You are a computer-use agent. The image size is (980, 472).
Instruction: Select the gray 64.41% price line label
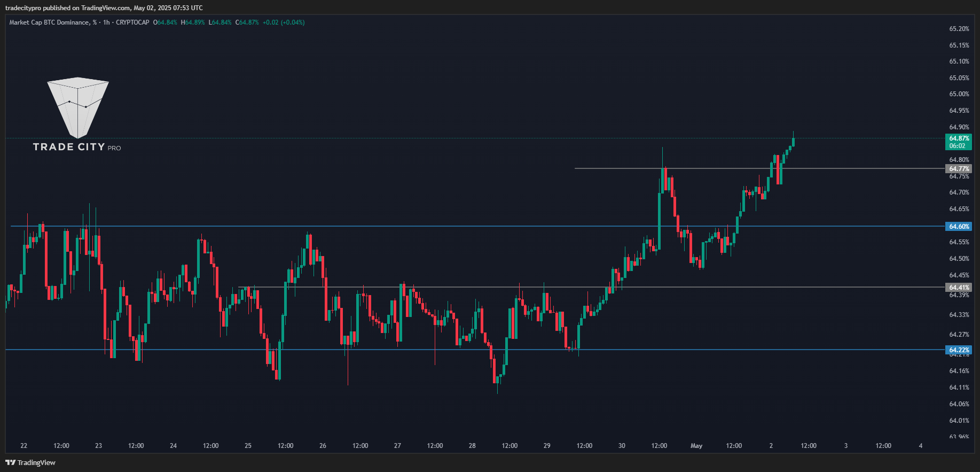959,288
